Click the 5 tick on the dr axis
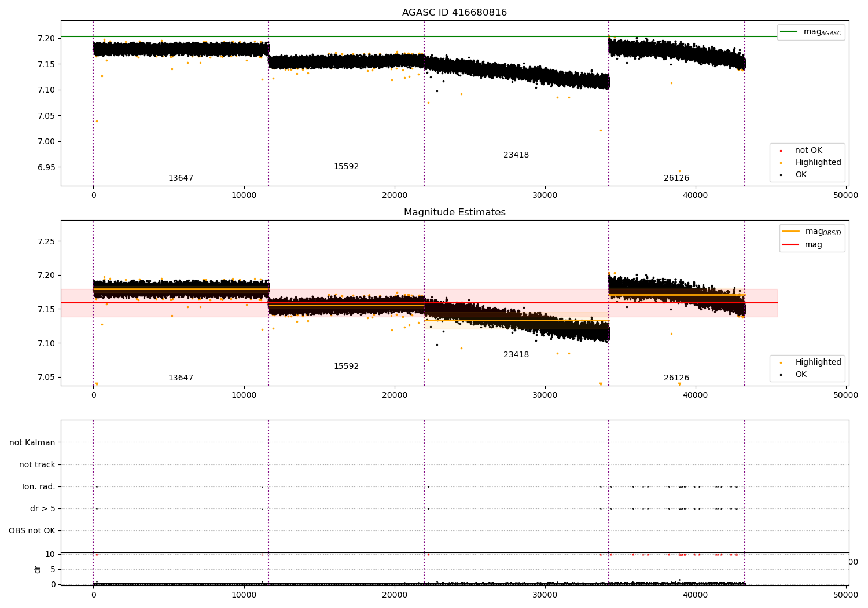The height and width of the screenshot is (608, 868). click(53, 570)
